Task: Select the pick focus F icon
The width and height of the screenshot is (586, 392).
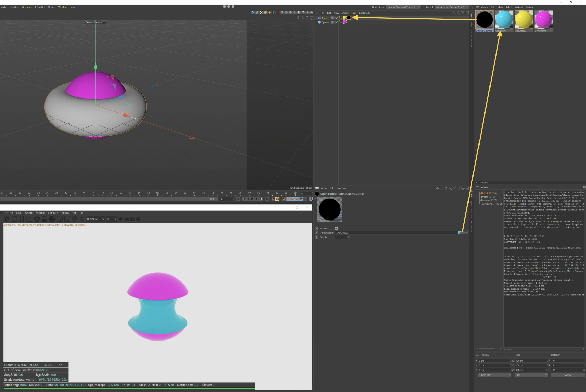Action: tap(75, 219)
